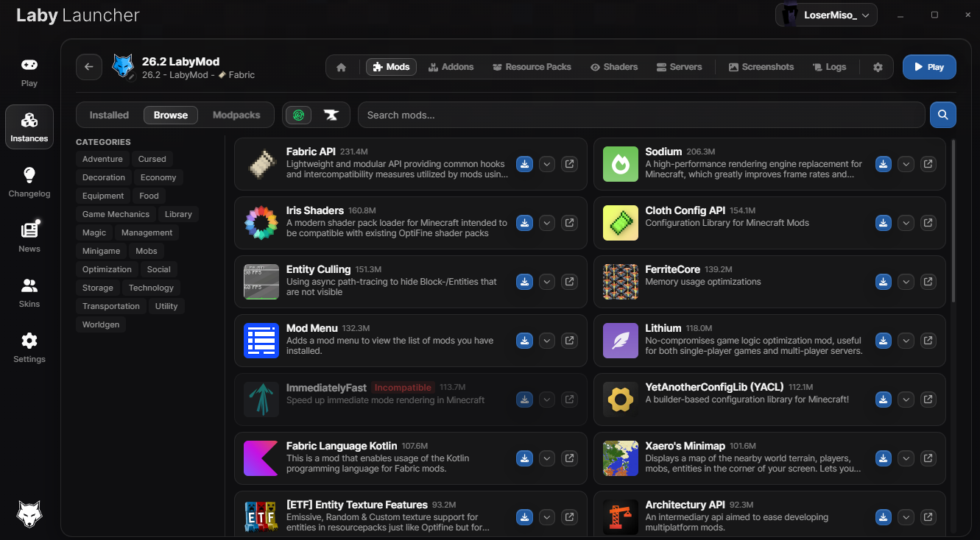Viewport: 980px width, 540px height.
Task: Expand version dropdown for Entity Culling
Action: (x=546, y=282)
